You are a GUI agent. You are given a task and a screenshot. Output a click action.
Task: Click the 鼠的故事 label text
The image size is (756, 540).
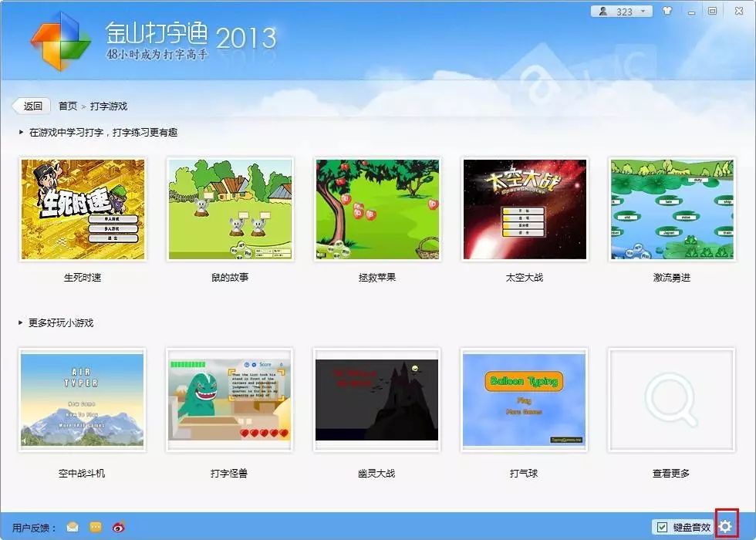(230, 277)
